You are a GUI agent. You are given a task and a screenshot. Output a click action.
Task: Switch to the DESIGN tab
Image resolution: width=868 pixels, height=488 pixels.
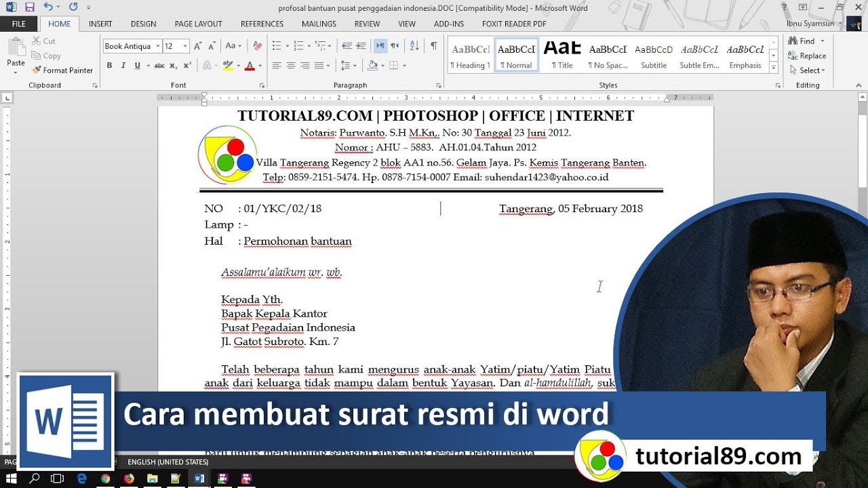tap(143, 24)
